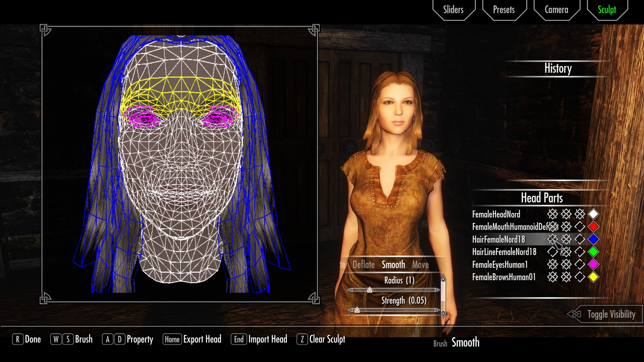This screenshot has height=362, width=644.
Task: Click the Radius slider handle
Action: 369,290
